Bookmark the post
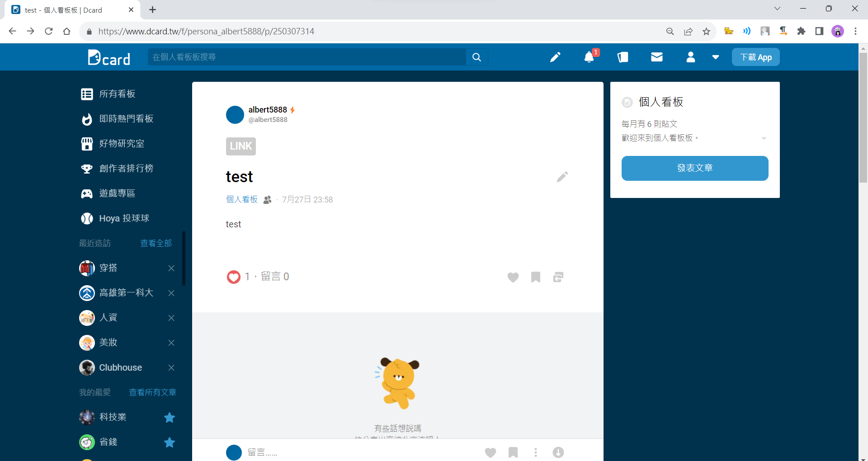Screen dimensions: 868x461 point(536,277)
